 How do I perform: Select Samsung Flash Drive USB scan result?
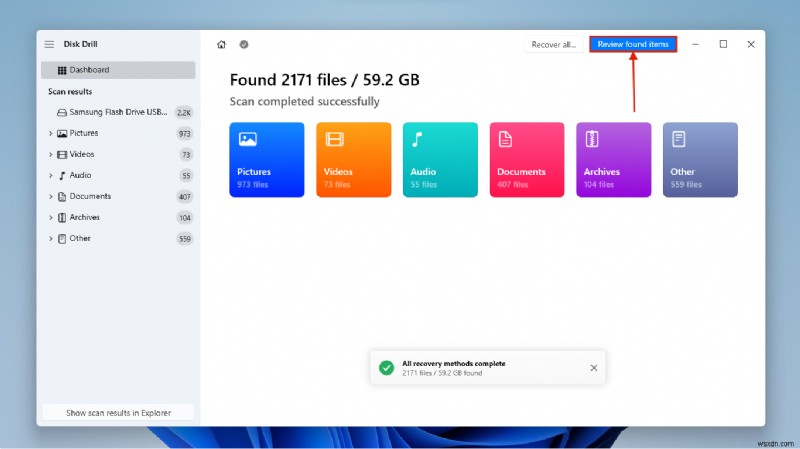tap(118, 112)
